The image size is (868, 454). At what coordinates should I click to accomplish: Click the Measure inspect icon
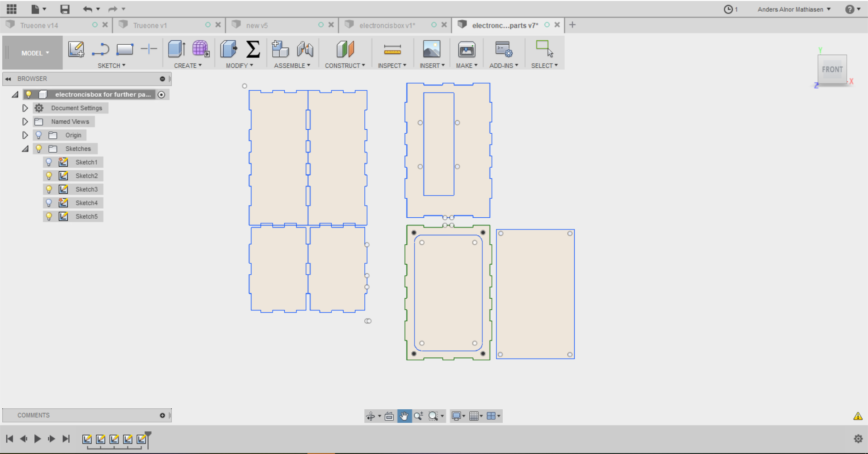tap(392, 49)
